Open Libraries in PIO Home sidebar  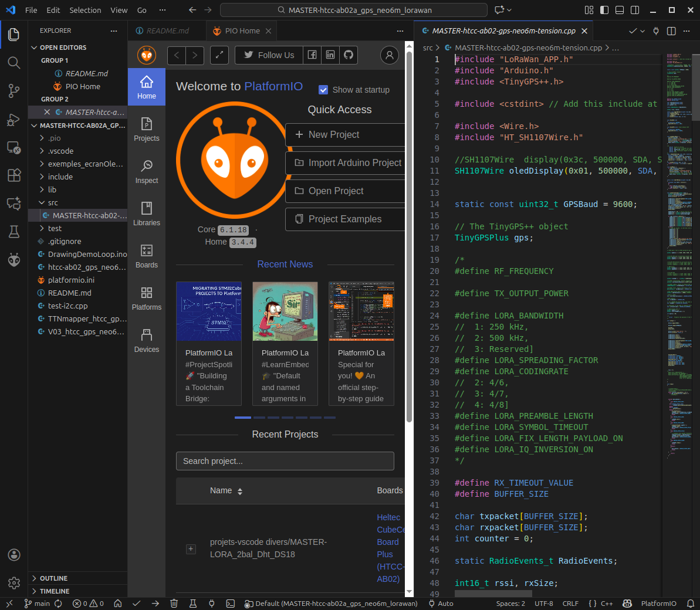click(x=147, y=213)
